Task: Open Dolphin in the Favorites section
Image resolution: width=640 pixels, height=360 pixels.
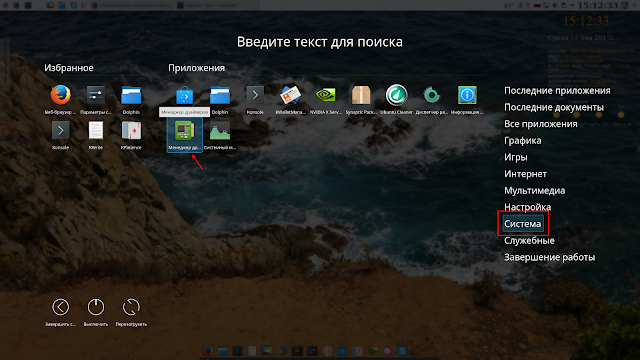Action: [131, 96]
